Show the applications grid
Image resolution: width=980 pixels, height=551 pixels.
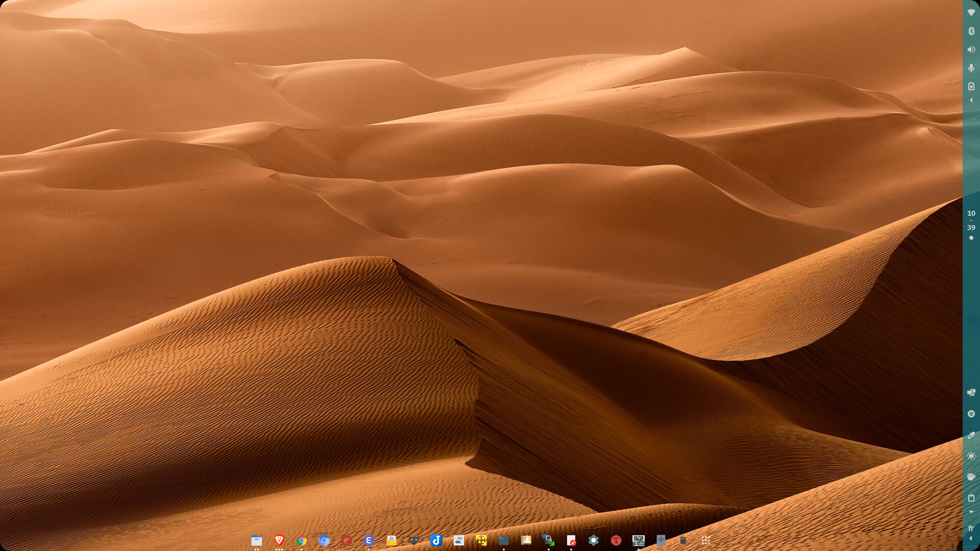coord(706,540)
